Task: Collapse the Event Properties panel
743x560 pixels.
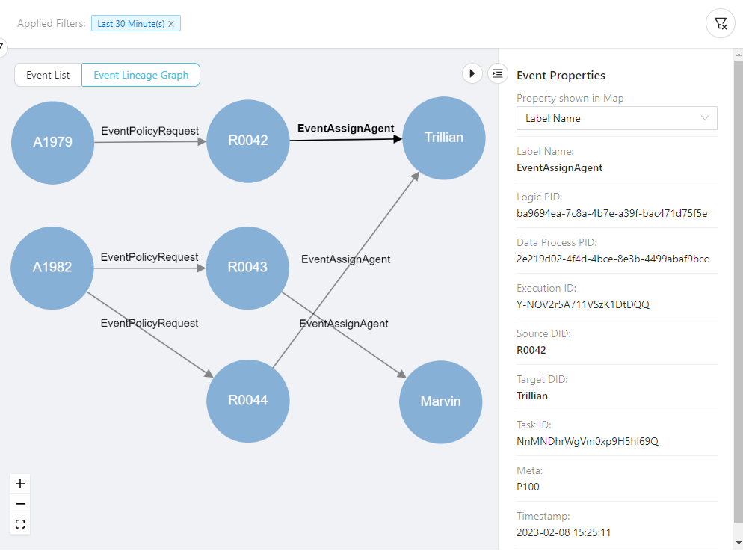Action: click(498, 73)
